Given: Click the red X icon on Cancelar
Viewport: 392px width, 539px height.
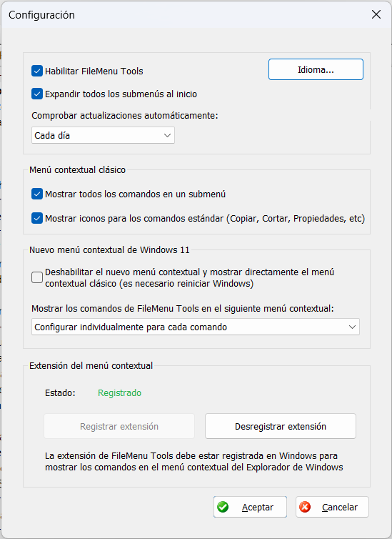Looking at the screenshot, I should (x=305, y=507).
